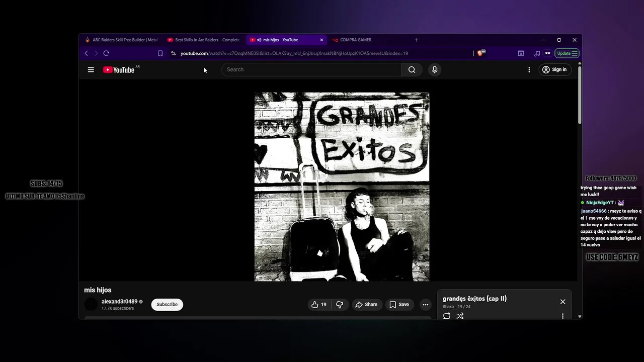Open alexand3r0489 channel name link
This screenshot has height=362, width=644.
(x=119, y=302)
